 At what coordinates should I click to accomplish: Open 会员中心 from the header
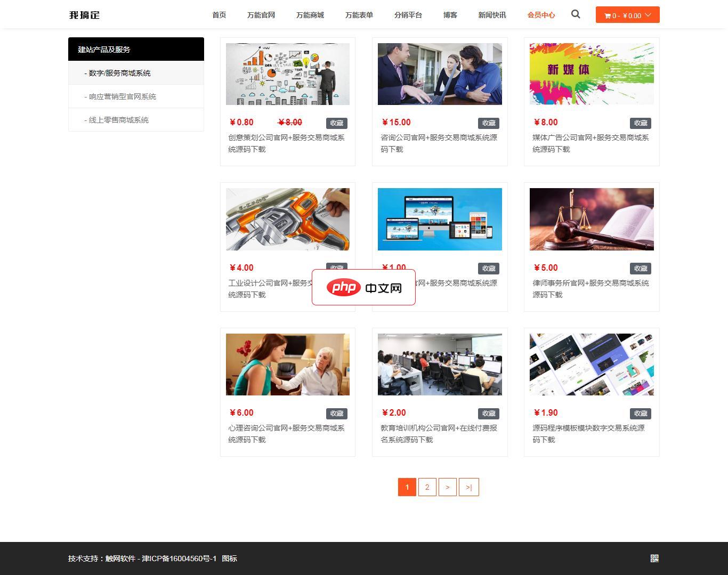[541, 15]
